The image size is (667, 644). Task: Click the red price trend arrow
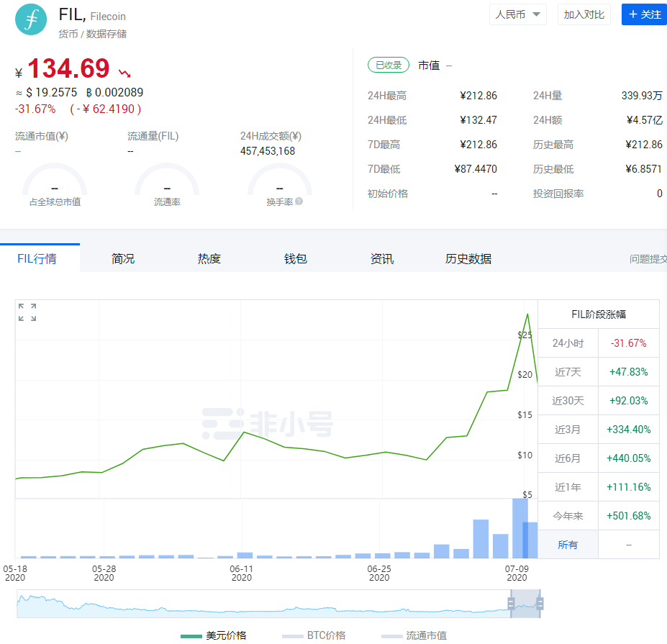(124, 73)
